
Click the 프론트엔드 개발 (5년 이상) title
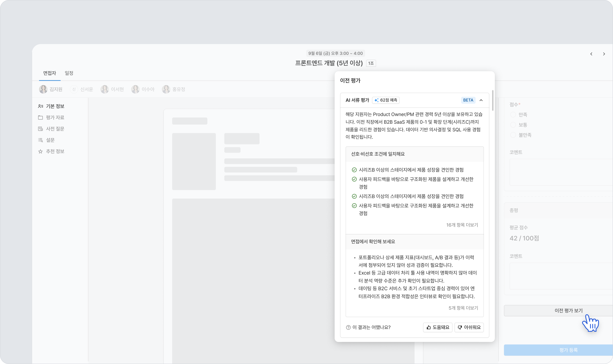(329, 63)
